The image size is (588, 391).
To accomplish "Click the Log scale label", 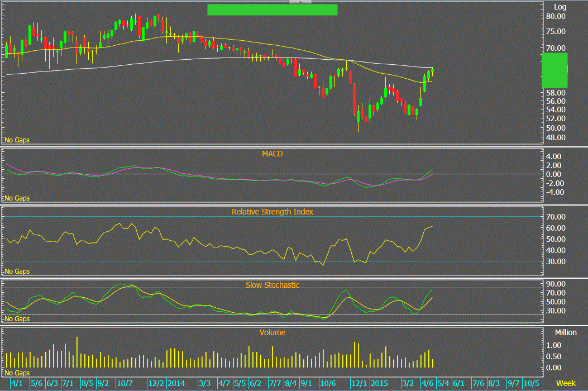I will click(560, 7).
